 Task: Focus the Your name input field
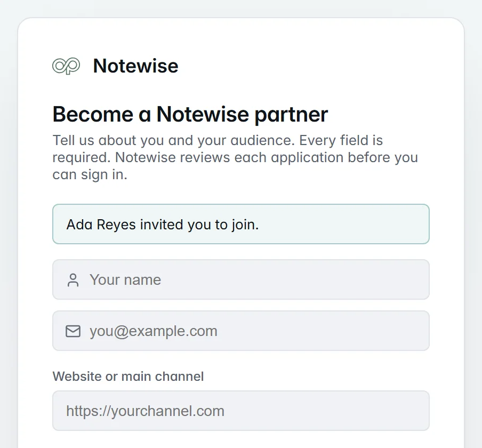[241, 279]
